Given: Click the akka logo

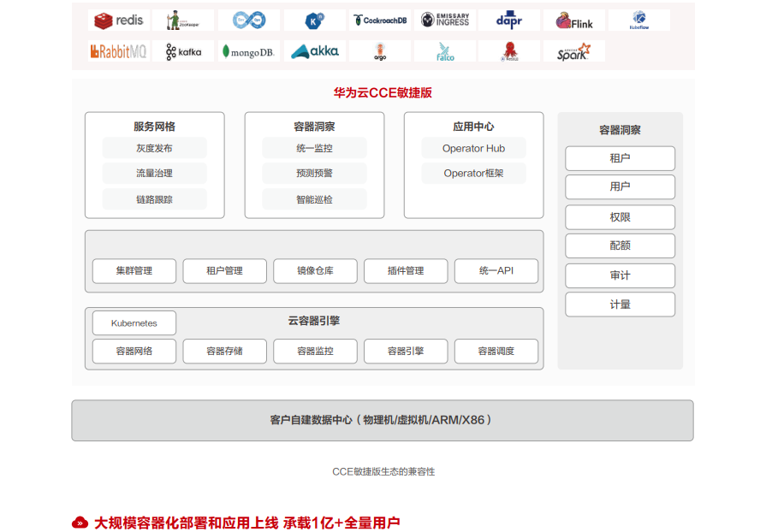Looking at the screenshot, I should point(314,50).
